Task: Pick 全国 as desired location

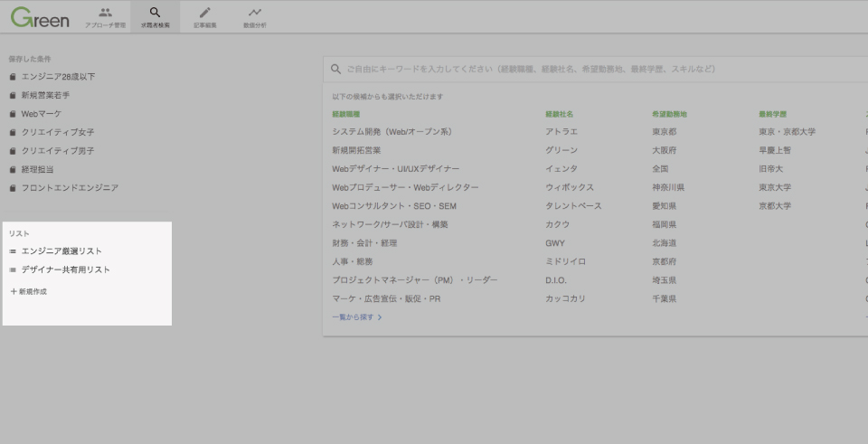Action: 660,169
